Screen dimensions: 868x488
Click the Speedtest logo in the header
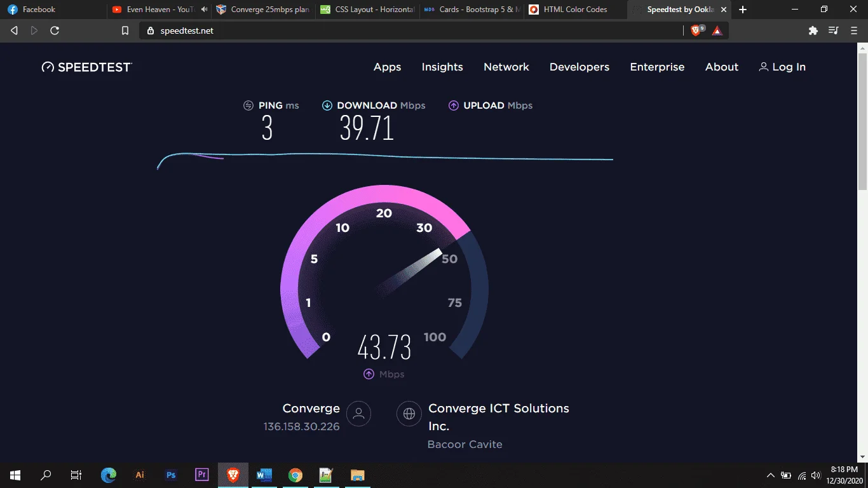click(86, 67)
